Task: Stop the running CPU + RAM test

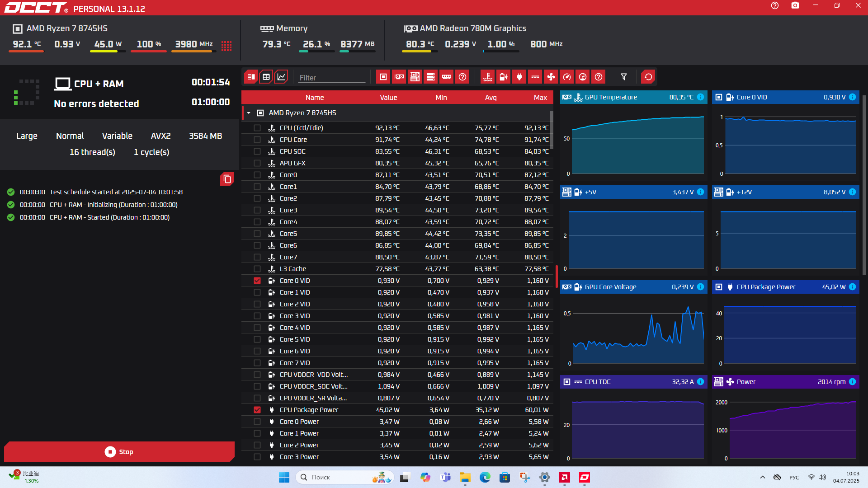Action: point(119,452)
